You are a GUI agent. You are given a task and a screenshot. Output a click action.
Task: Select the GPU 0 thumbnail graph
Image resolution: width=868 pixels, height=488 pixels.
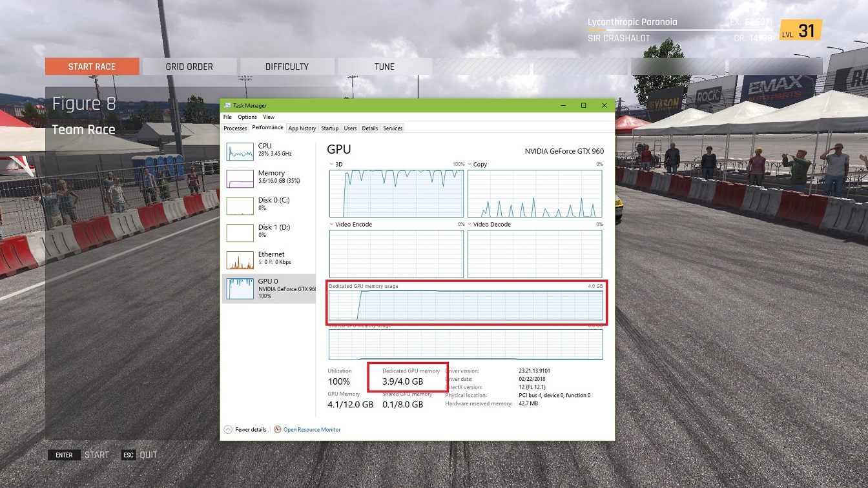pyautogui.click(x=240, y=288)
